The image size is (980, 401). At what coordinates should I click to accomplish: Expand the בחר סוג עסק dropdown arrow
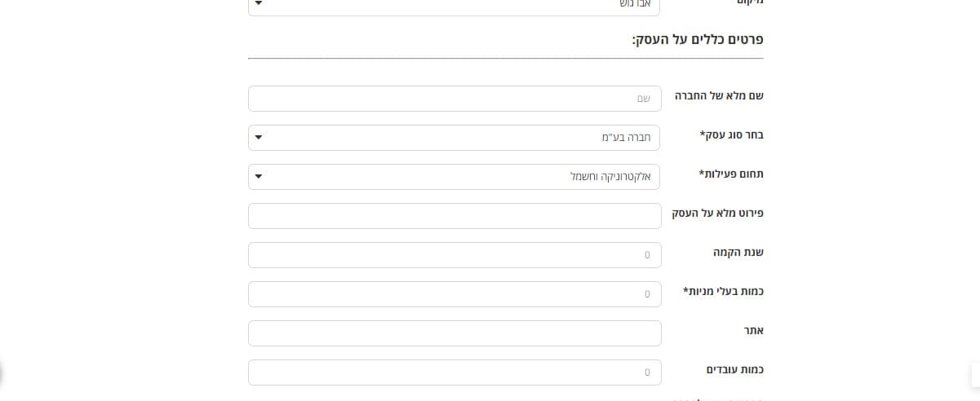(259, 138)
